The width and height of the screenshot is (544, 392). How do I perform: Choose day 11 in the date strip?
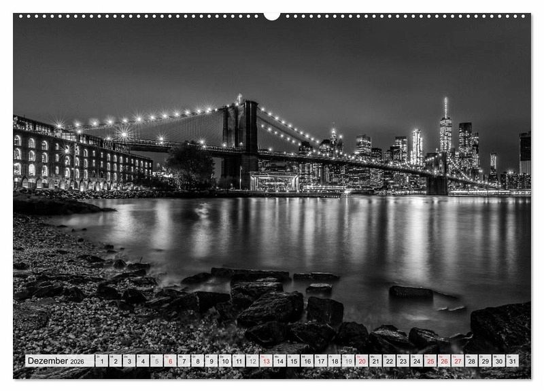pos(239,361)
